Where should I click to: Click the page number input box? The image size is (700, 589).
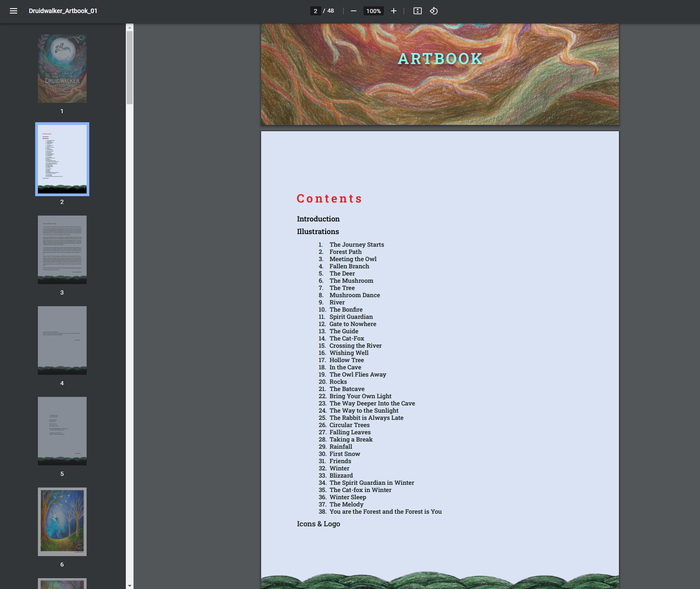pos(315,11)
